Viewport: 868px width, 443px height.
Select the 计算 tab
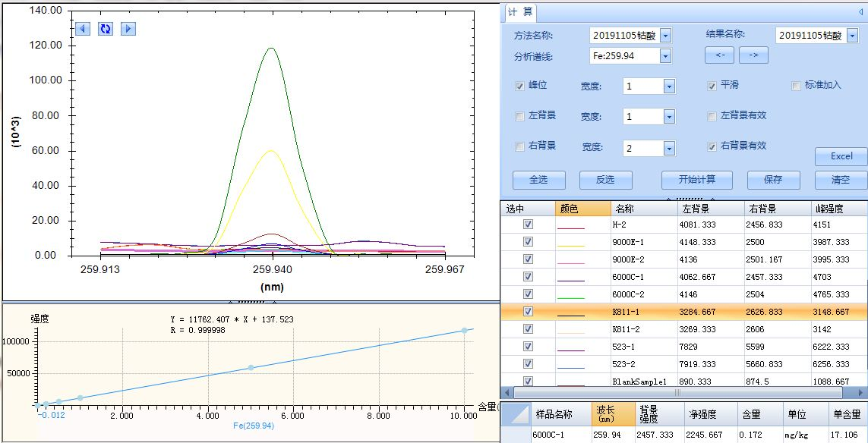tap(521, 13)
